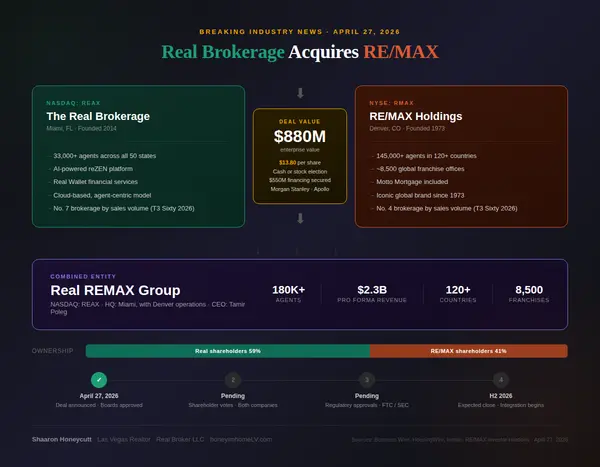Click 'Shaaron Honeycutt' name in footer
Image resolution: width=600 pixels, height=467 pixels.
pos(62,439)
